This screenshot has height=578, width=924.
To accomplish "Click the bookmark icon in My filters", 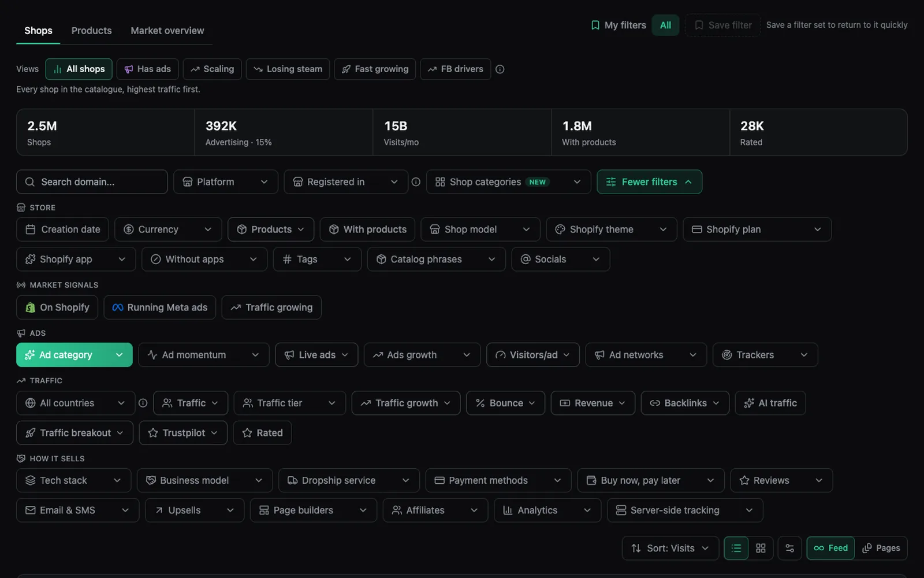I will pos(595,25).
